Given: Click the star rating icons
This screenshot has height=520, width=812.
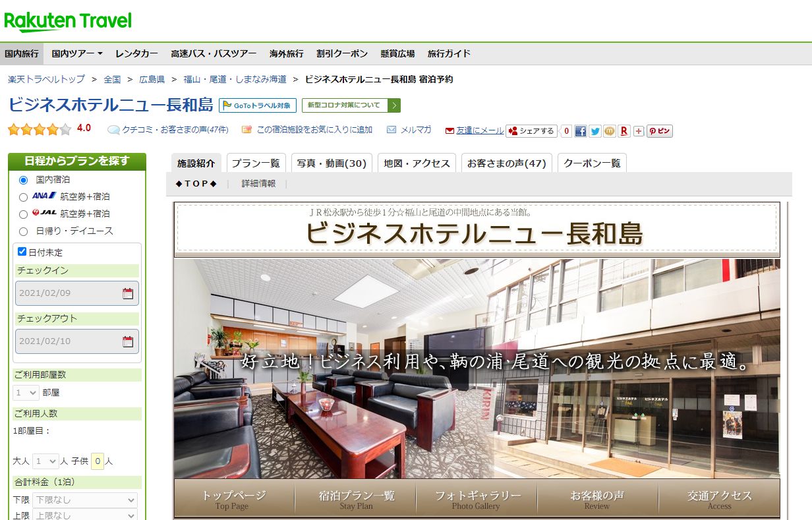Looking at the screenshot, I should click(40, 130).
